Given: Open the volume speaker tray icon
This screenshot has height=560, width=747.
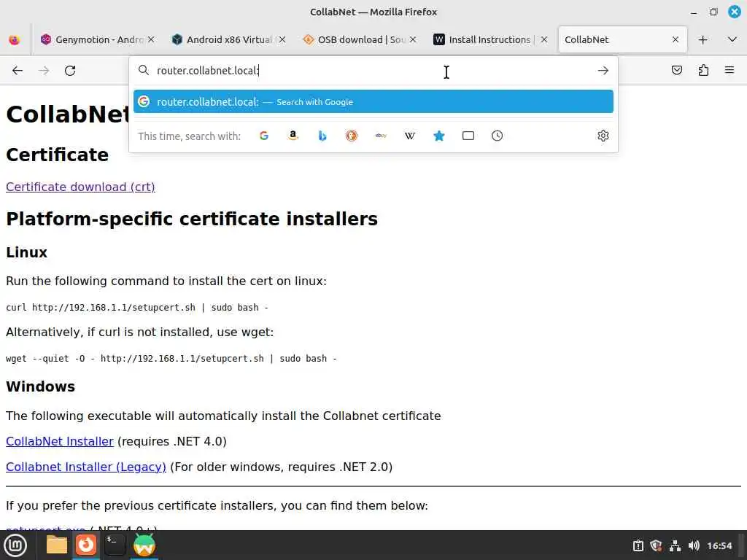Looking at the screenshot, I should [x=694, y=545].
